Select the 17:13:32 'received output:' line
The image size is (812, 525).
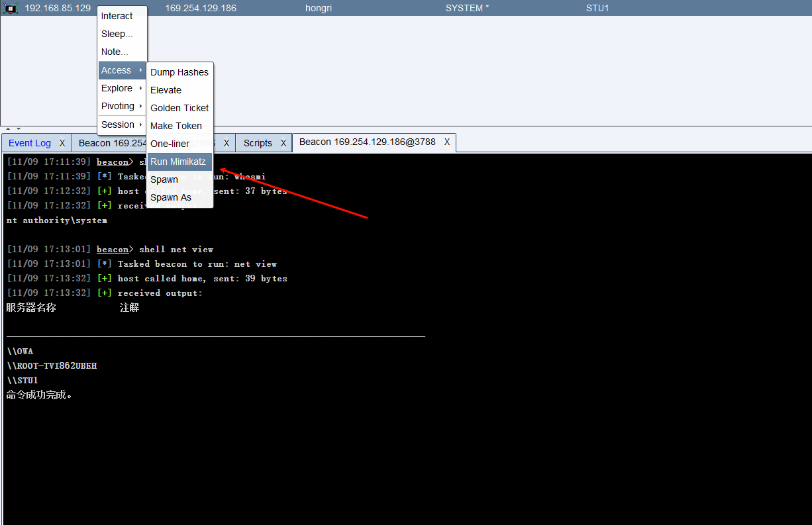(x=105, y=293)
